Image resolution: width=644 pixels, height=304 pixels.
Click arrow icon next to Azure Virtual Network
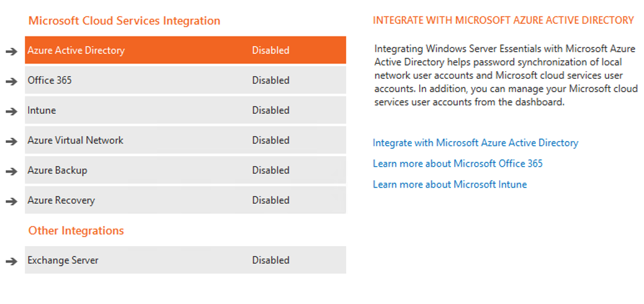11,141
